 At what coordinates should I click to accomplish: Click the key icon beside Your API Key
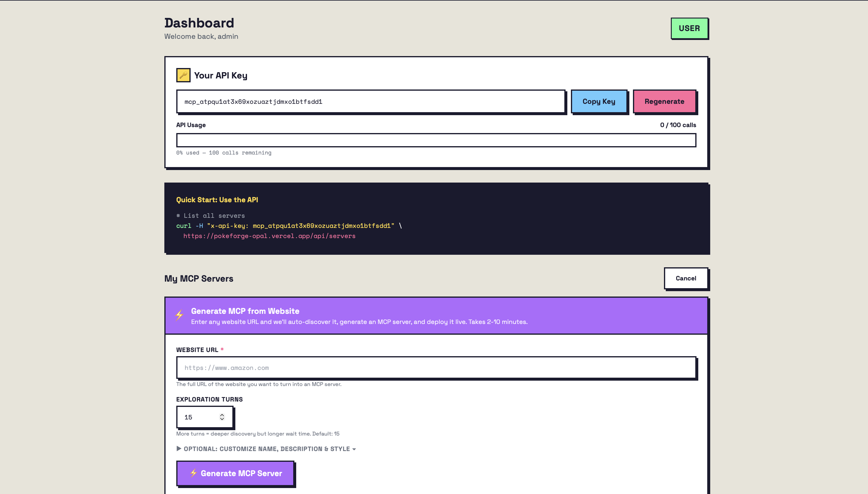(x=183, y=75)
